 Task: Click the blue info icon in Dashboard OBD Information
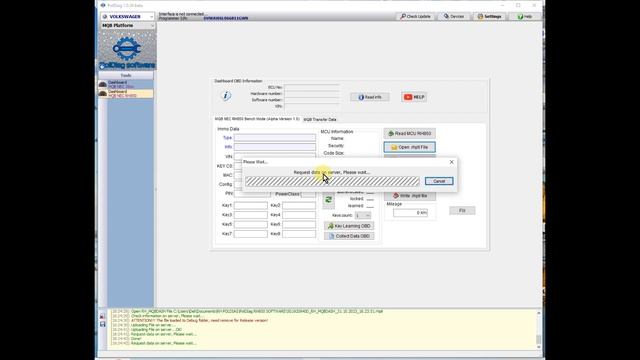pyautogui.click(x=226, y=96)
